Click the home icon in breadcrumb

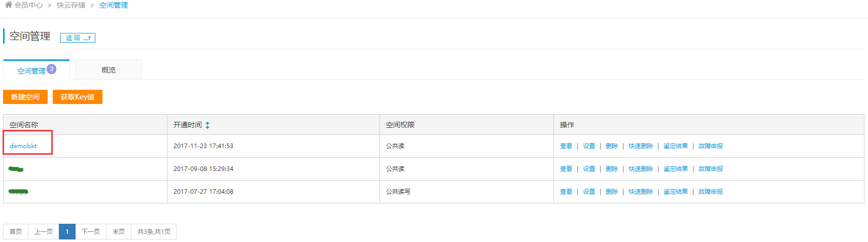click(x=8, y=5)
